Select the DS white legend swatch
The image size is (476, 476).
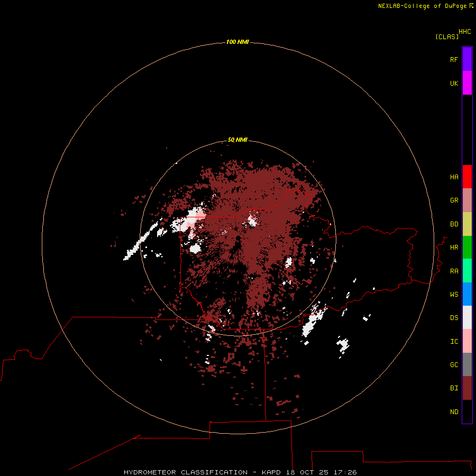click(x=467, y=317)
